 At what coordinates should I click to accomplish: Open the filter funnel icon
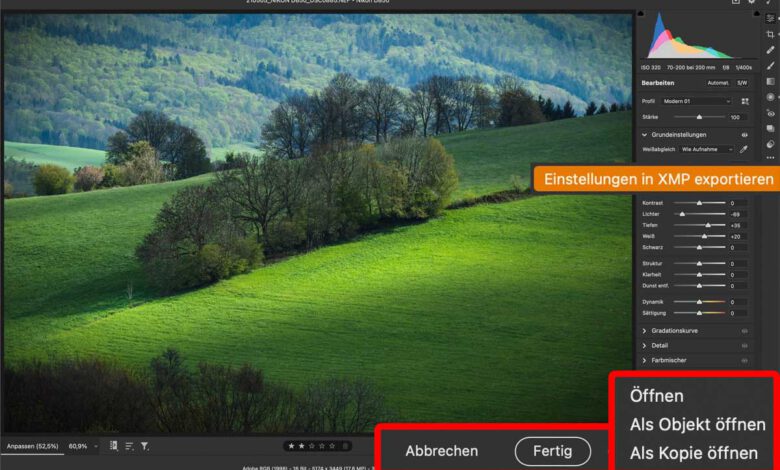[145, 447]
